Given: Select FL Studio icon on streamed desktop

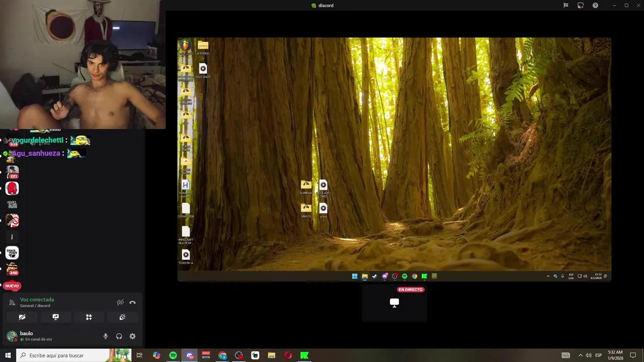Looking at the screenshot, I should coord(186,47).
